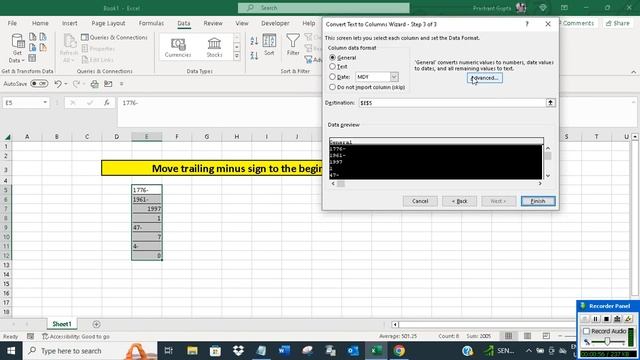The width and height of the screenshot is (640, 360).
Task: Click the Quick Print icon
Action: (95, 84)
